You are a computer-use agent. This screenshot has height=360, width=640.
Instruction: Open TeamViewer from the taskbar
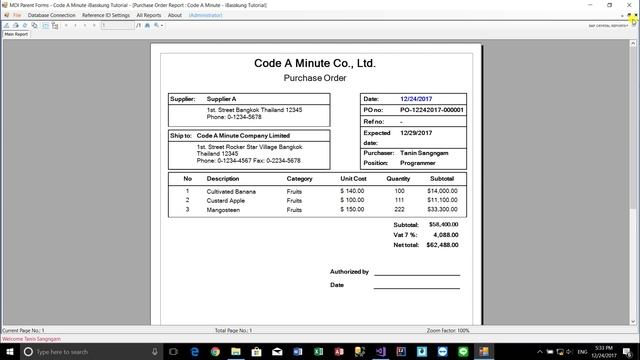(442, 351)
